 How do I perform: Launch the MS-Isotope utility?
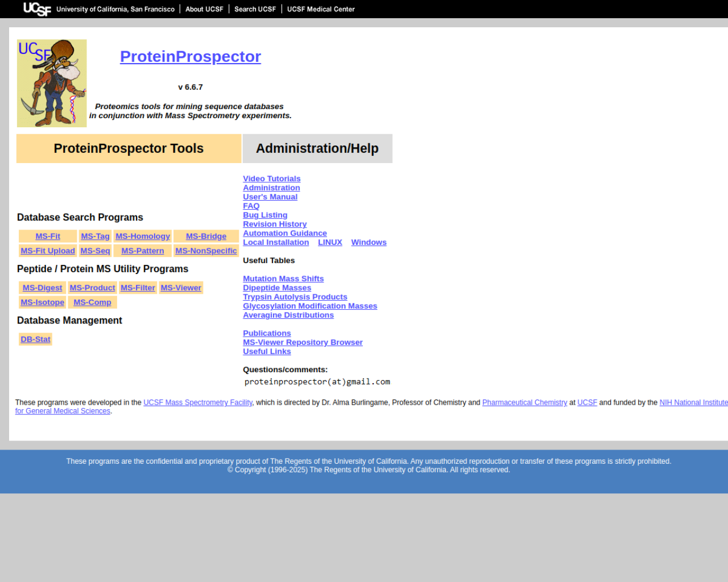coord(43,302)
